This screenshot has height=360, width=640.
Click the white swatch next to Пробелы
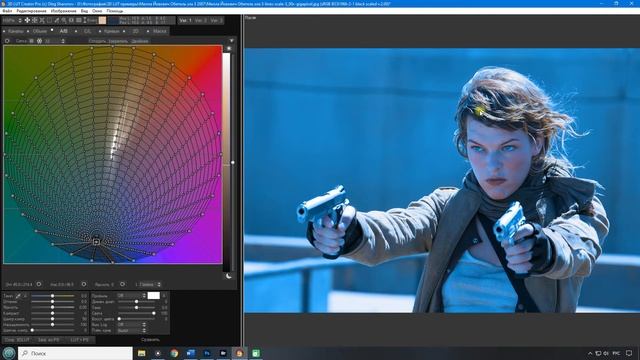(x=153, y=296)
